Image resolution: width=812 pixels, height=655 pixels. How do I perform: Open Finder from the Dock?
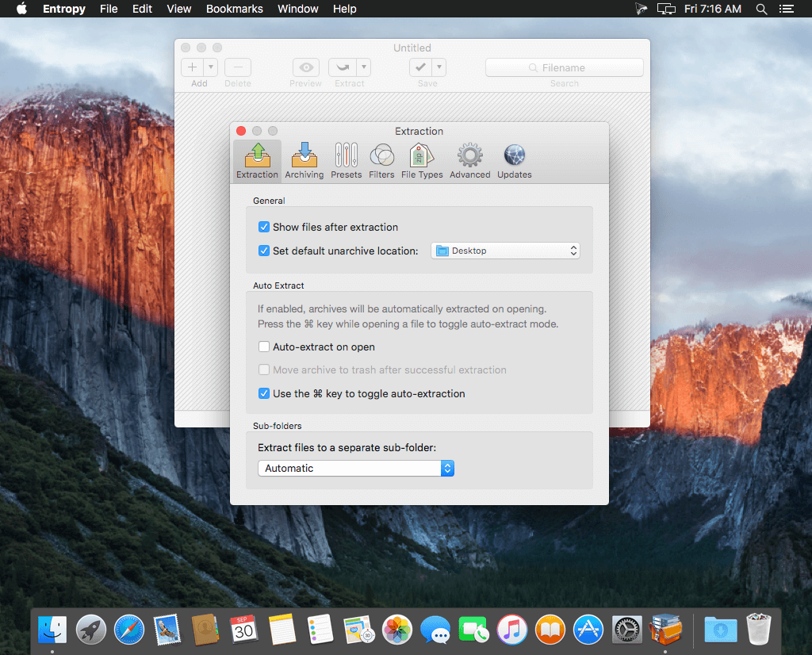(x=52, y=630)
